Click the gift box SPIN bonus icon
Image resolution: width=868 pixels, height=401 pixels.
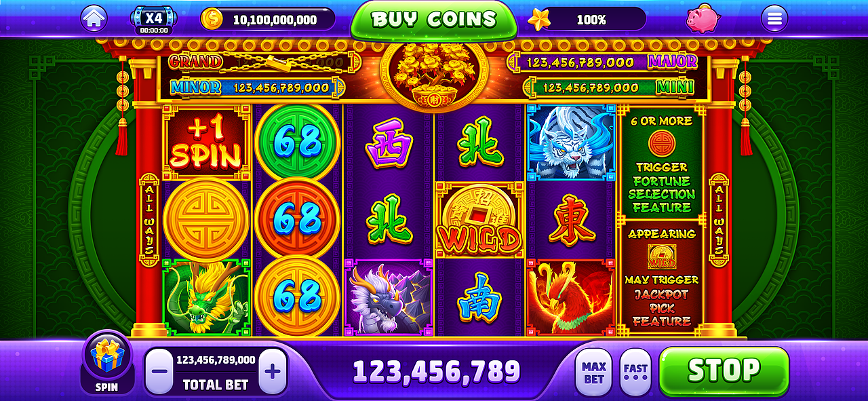(x=106, y=362)
